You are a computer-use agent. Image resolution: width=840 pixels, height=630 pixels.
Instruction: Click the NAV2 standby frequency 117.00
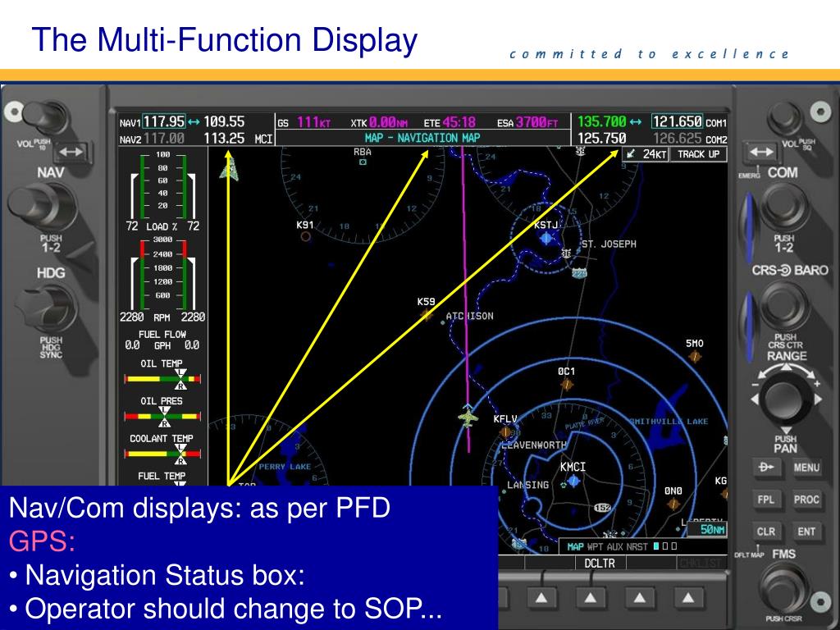[164, 139]
